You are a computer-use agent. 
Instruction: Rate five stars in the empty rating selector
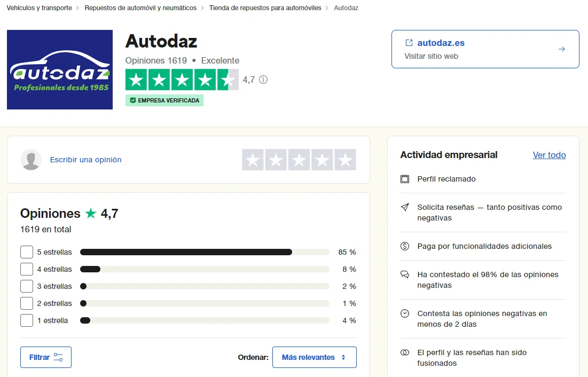pos(345,160)
